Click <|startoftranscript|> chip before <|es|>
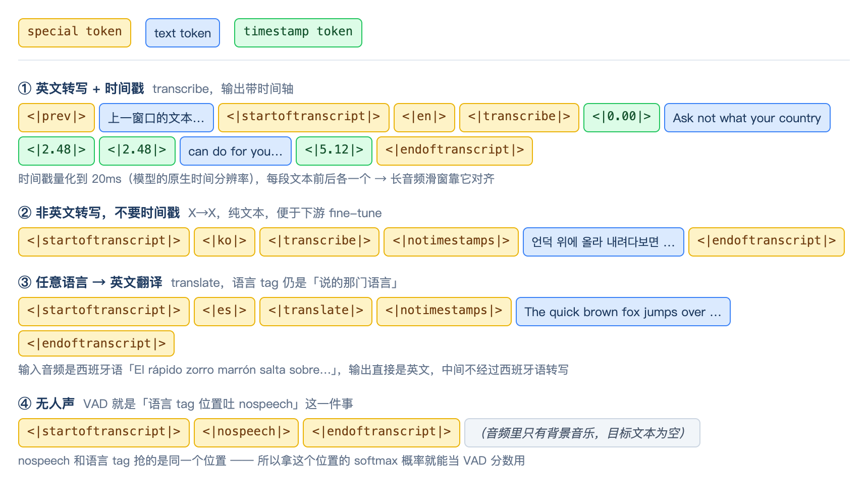Image resolution: width=868 pixels, height=503 pixels. pos(104,312)
